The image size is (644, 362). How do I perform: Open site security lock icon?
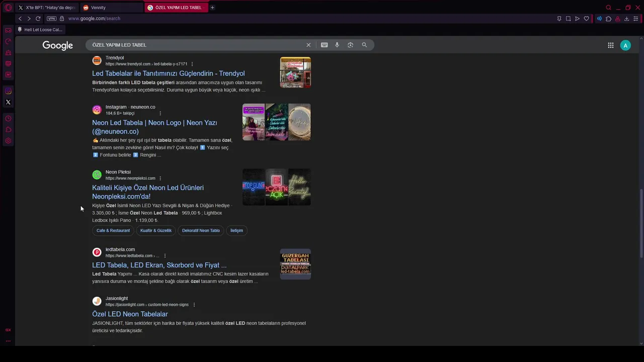point(62,19)
